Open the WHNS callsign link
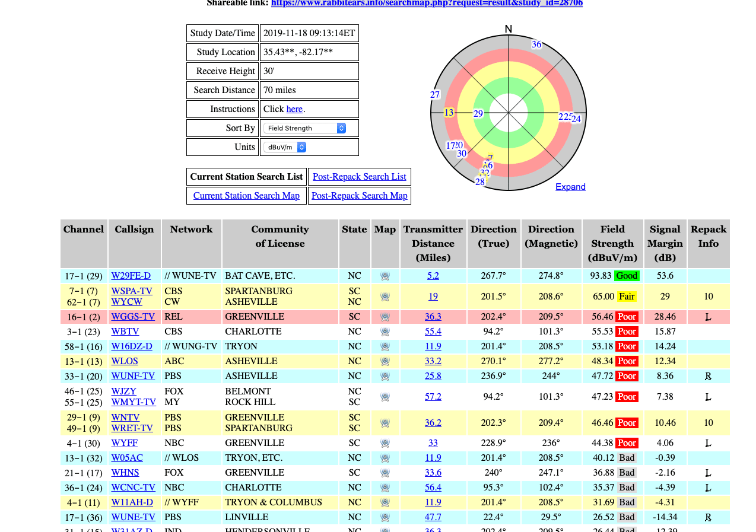 [125, 473]
